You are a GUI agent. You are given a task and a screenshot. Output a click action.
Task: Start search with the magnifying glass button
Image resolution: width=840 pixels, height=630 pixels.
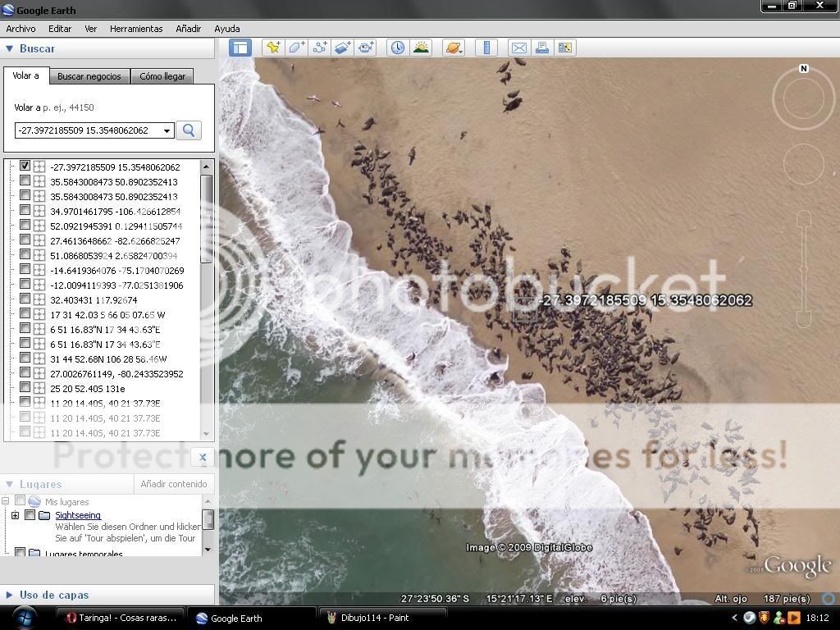(189, 130)
